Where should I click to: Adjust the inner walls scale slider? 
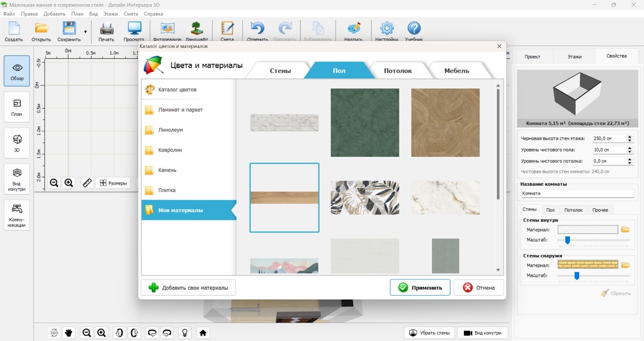click(x=568, y=240)
